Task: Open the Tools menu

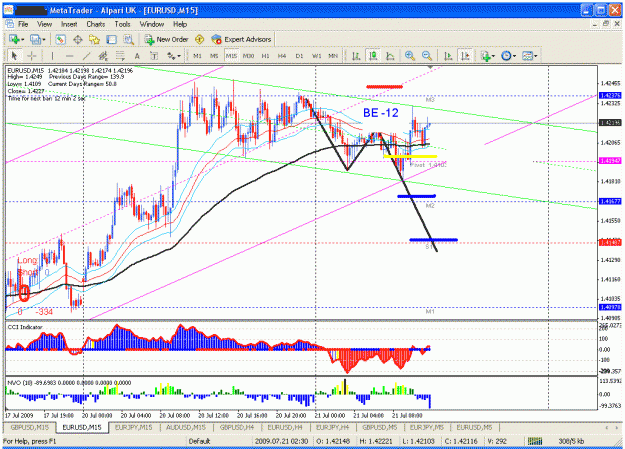Action: tap(122, 24)
